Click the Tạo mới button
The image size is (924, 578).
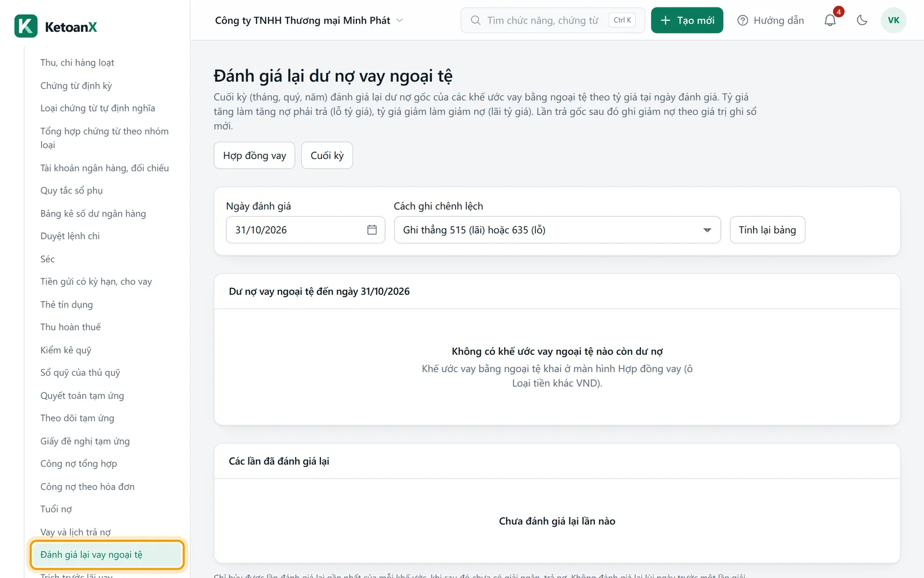point(687,20)
